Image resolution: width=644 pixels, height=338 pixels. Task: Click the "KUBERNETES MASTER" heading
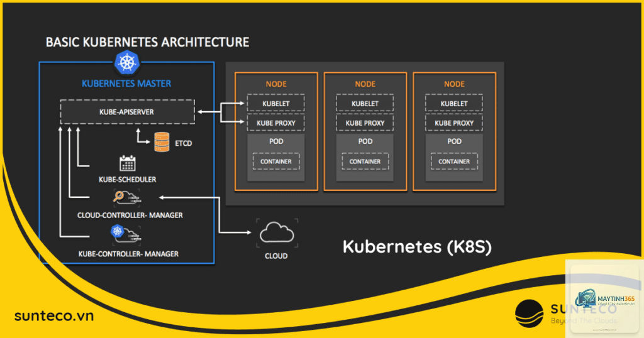click(126, 84)
